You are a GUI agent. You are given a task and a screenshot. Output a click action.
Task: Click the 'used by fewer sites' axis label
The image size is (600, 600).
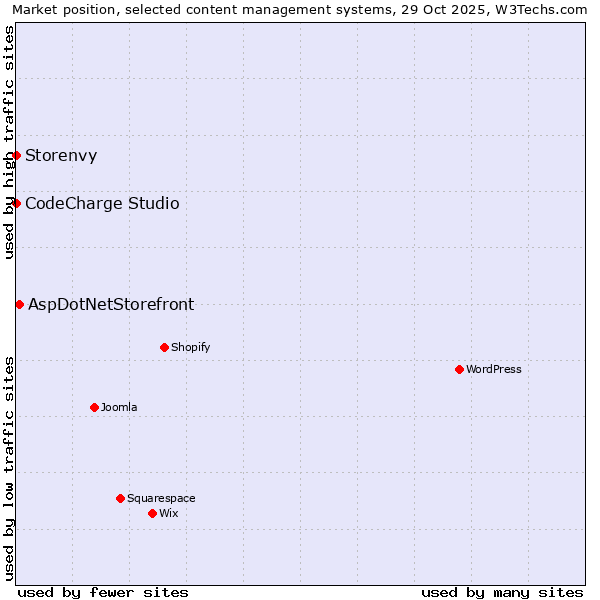(x=103, y=592)
